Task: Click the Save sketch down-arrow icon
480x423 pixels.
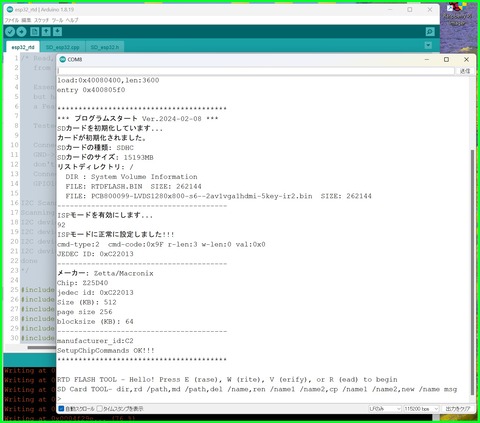Action: [57, 32]
